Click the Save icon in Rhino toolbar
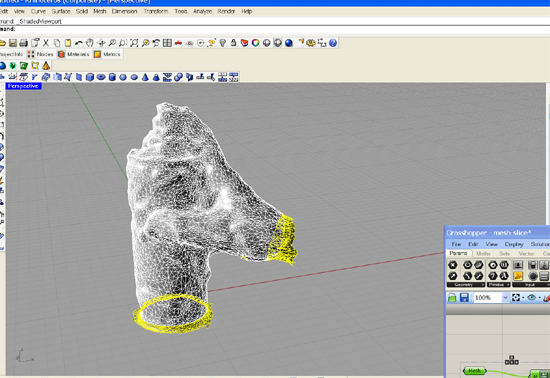The height and width of the screenshot is (378, 550). coord(13,43)
